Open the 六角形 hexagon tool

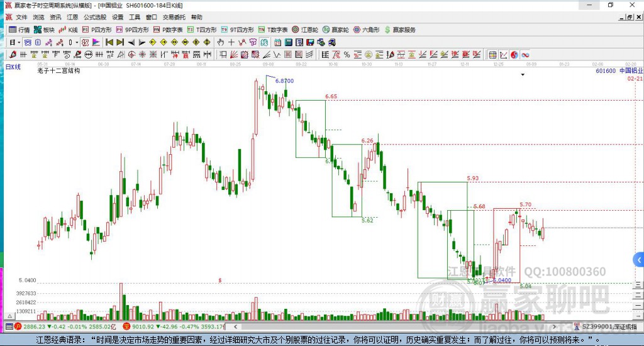pos(367,30)
